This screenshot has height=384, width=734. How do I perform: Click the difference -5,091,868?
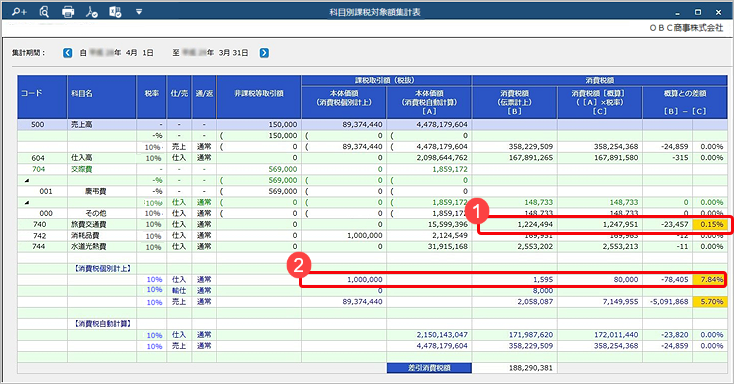coord(669,302)
